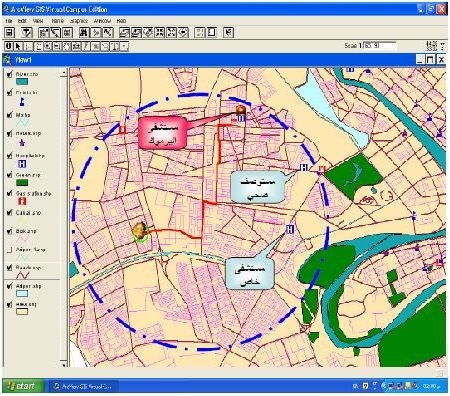Select the Pan hand tool
Screen dimensions: 450x396
pos(67,46)
